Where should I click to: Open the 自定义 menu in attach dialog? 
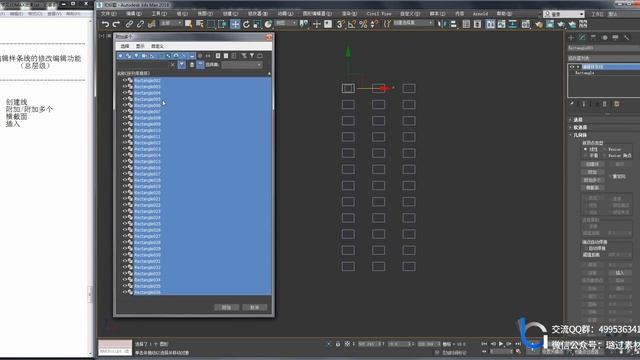157,46
